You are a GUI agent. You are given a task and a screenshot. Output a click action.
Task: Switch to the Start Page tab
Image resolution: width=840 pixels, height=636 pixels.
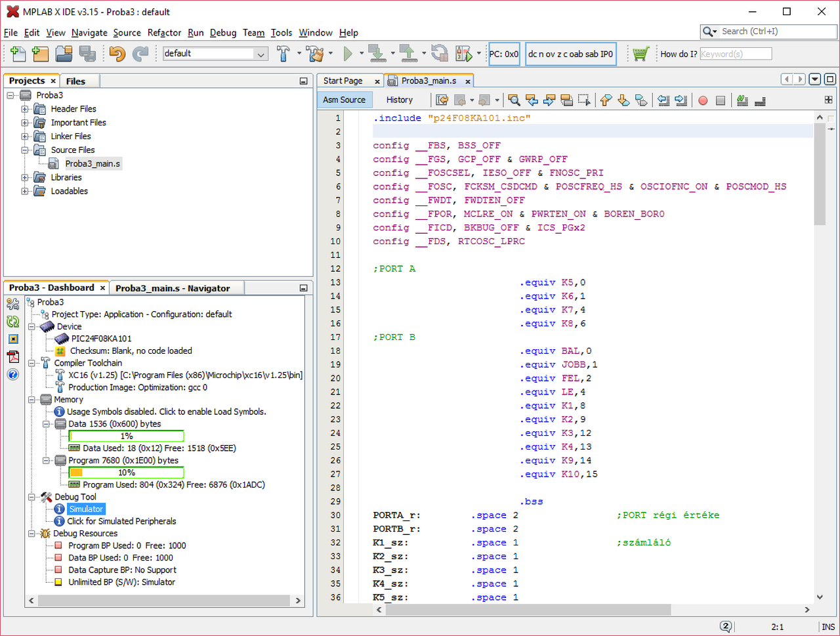point(343,81)
